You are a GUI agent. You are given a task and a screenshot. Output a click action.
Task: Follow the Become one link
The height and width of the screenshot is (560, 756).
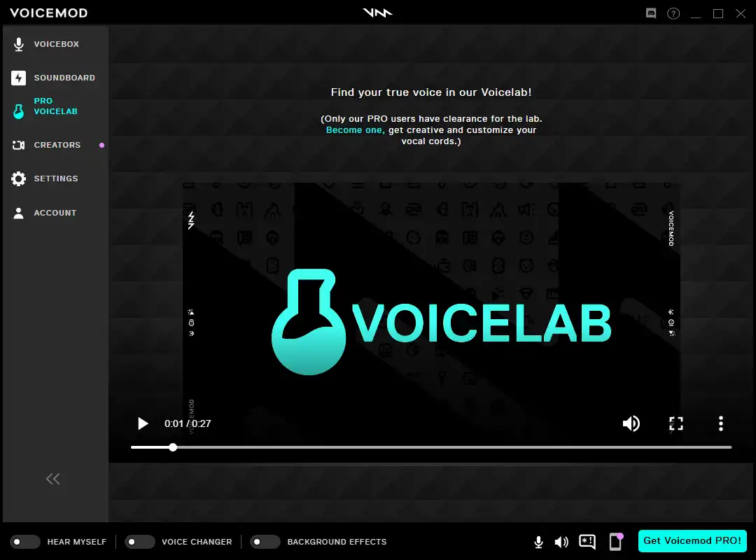pos(355,129)
